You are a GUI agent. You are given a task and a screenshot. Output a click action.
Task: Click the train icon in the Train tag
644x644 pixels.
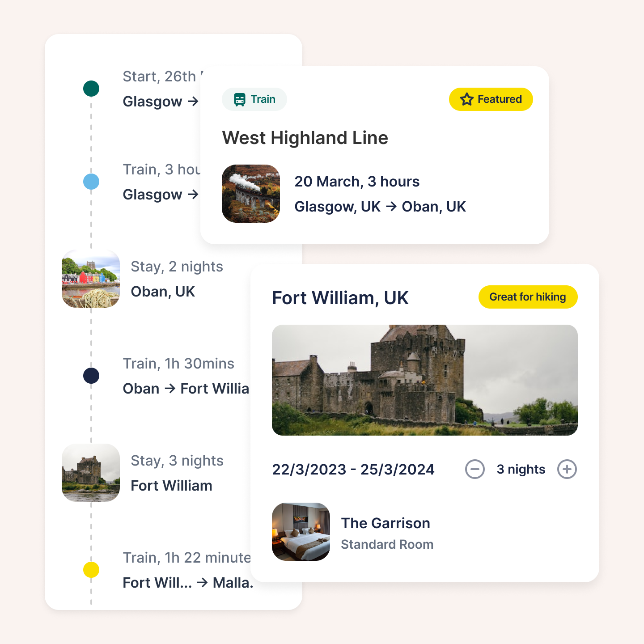click(240, 99)
